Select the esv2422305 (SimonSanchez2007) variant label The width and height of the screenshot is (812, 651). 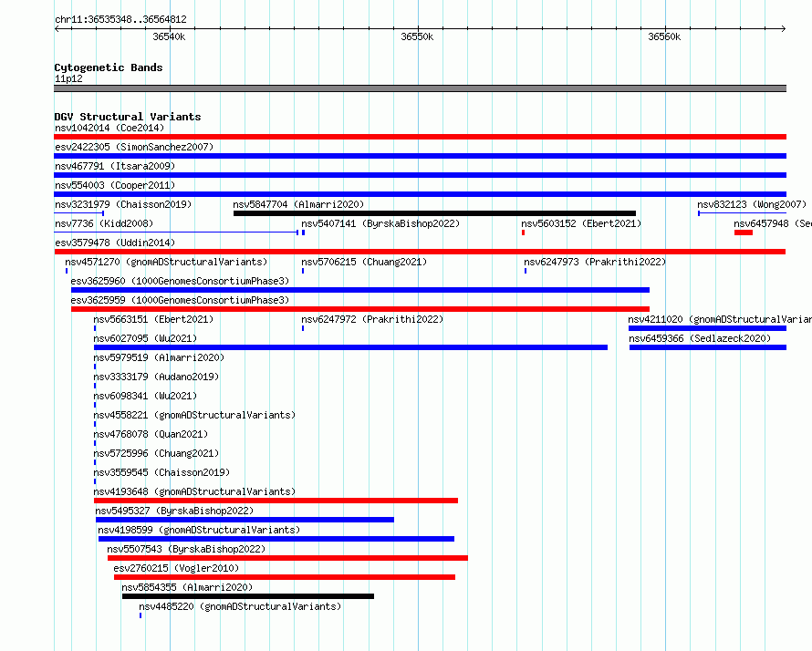(134, 147)
